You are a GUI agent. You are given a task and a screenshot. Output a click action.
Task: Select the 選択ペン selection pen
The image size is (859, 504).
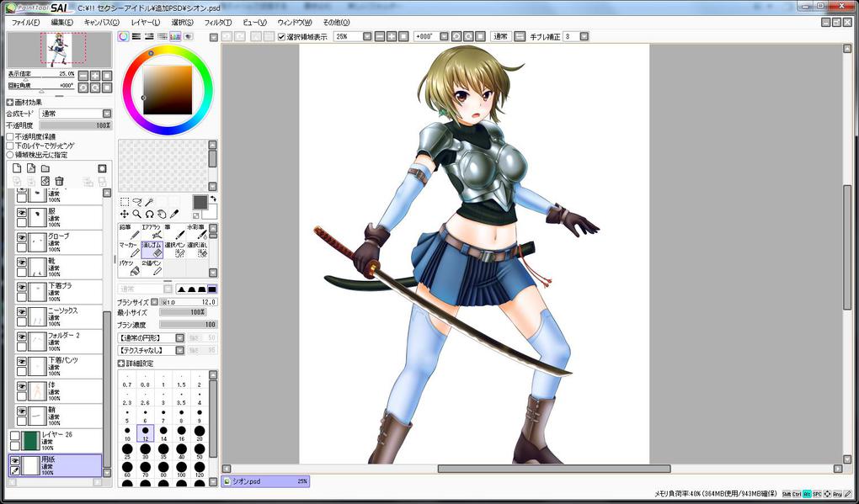pyautogui.click(x=174, y=250)
